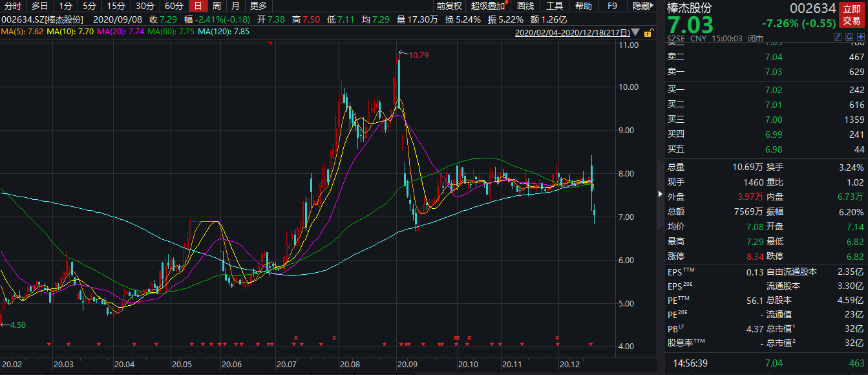868x375 pixels.
Task: Switch to 日 daily K-line period
Action: pyautogui.click(x=198, y=6)
